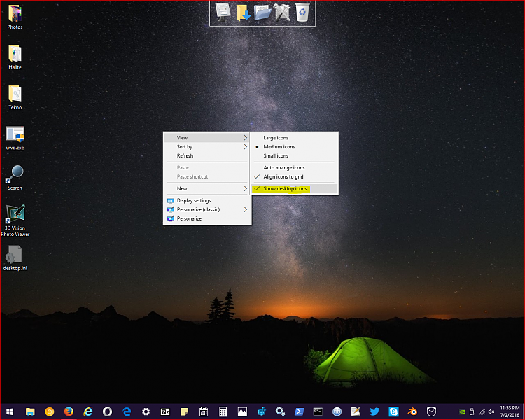Choose Paste shortcut in the context menu
Image resolution: width=525 pixels, height=420 pixels.
207,176
